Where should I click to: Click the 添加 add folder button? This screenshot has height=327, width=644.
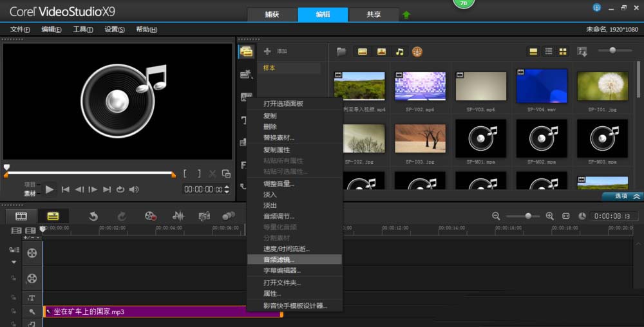(x=276, y=51)
